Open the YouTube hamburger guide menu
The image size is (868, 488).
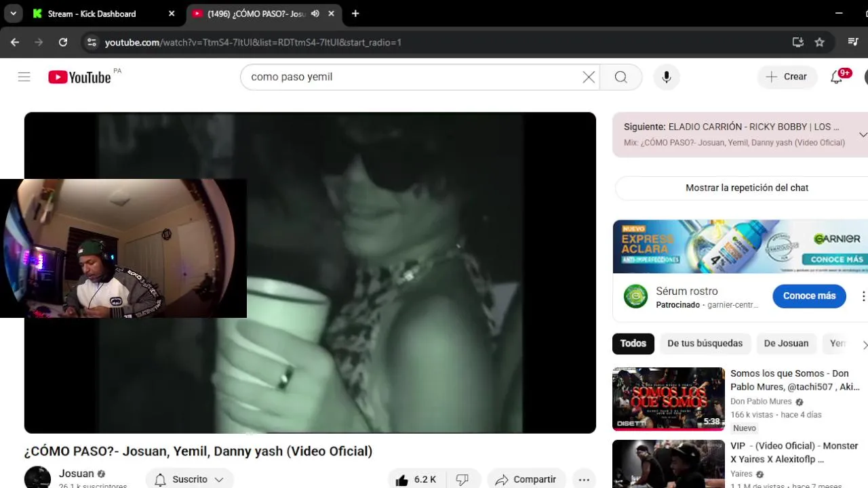(24, 77)
